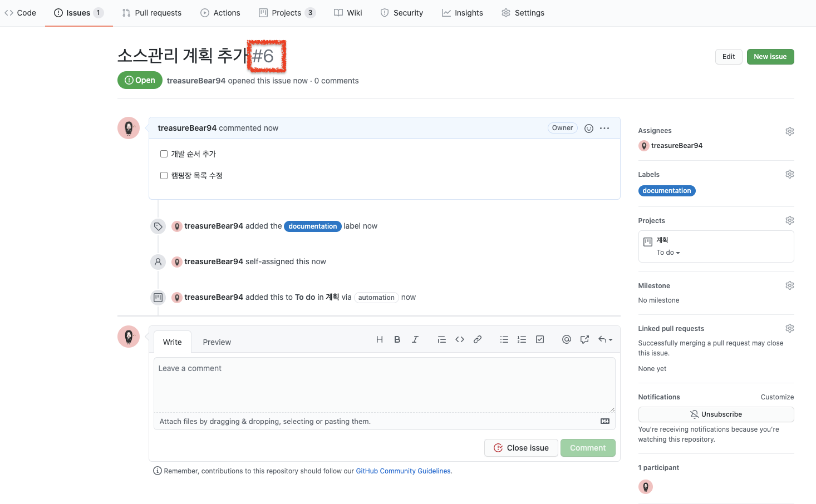Open the Security tab
Screen dimensions: 816x504
(402, 13)
